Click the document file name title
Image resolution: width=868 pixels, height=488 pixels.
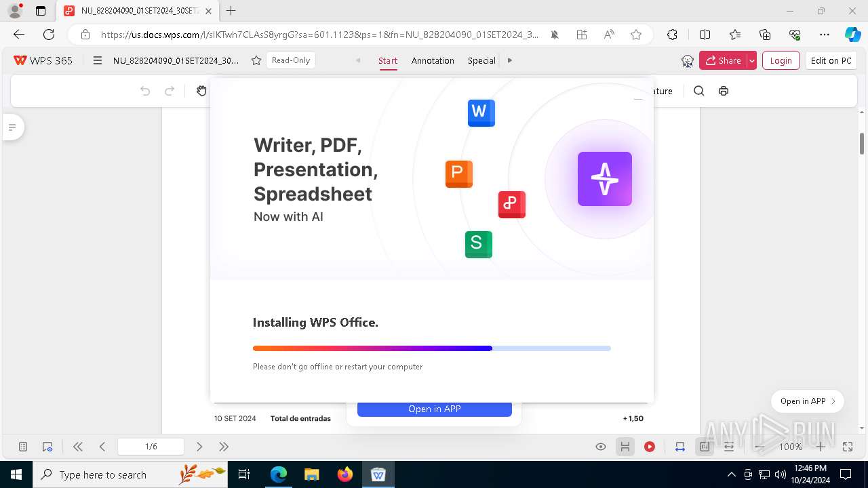pyautogui.click(x=176, y=60)
